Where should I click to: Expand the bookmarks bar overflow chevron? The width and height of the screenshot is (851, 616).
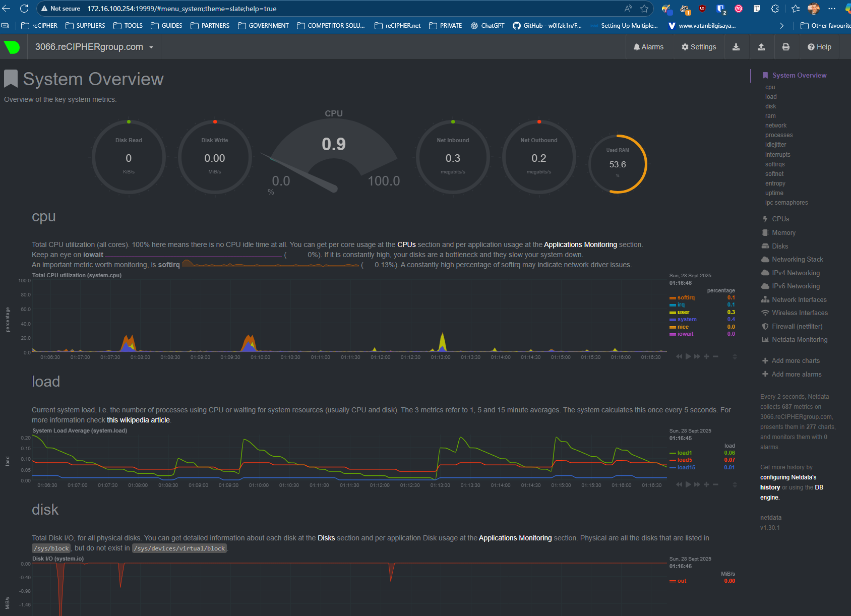point(781,26)
